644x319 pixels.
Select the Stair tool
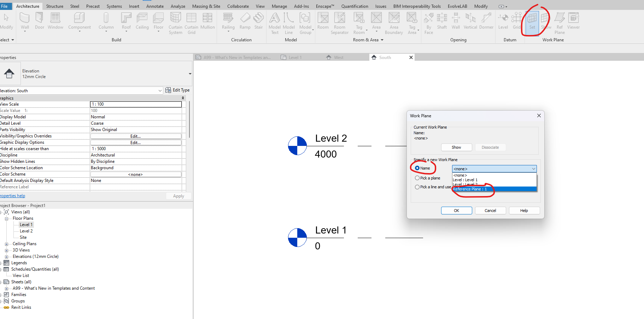tap(259, 21)
